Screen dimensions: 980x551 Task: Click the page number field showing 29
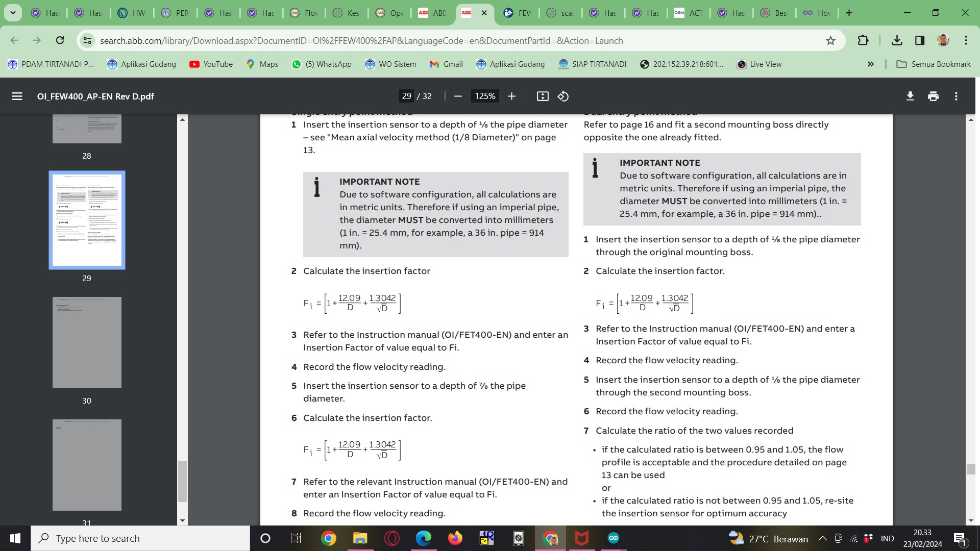point(407,96)
